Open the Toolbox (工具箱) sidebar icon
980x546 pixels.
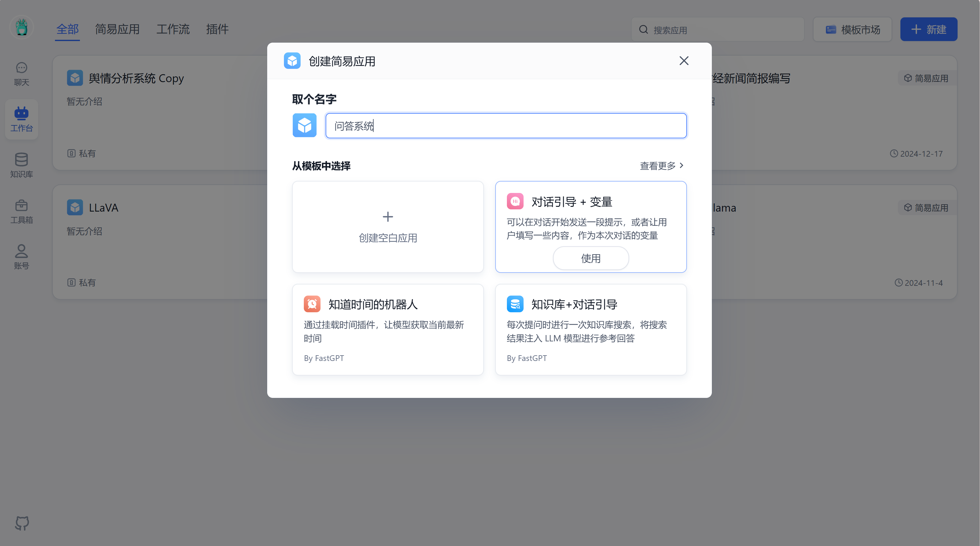pos(21,211)
